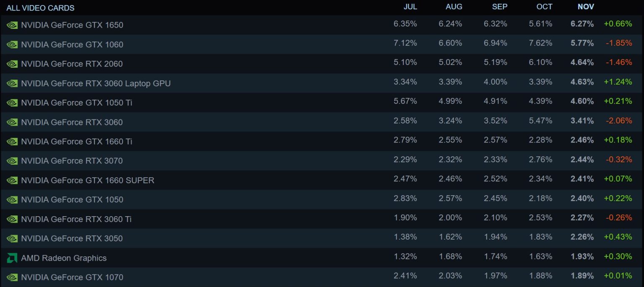Image resolution: width=644 pixels, height=287 pixels.
Task: Select the AMD Radeon Graphics row
Action: 64,258
